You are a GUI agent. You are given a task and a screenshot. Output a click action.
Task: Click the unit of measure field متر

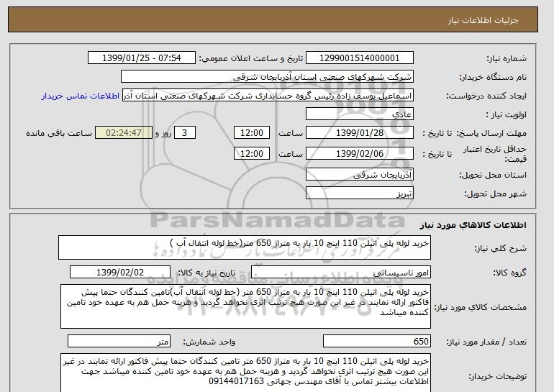tap(119, 342)
